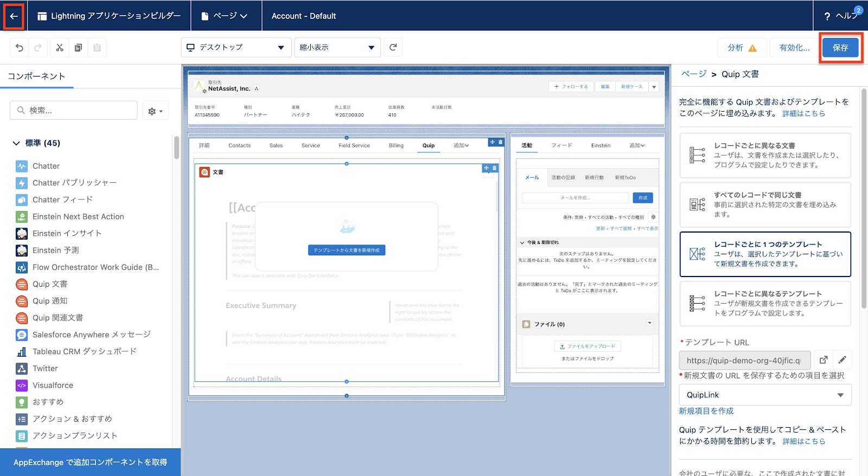Click the copy icon in toolbar
The height and width of the screenshot is (476, 868).
click(x=78, y=48)
